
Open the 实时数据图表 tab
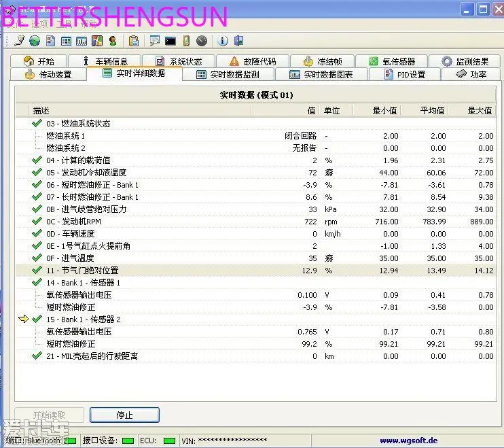pos(321,75)
